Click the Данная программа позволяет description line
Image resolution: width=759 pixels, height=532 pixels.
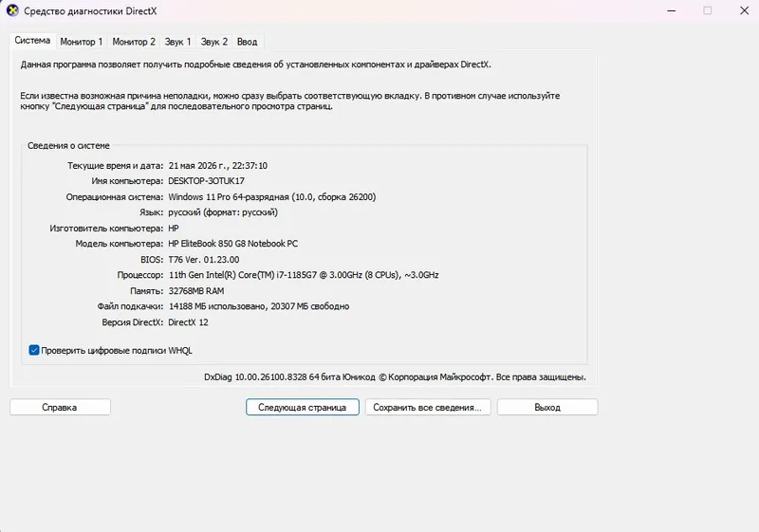click(x=255, y=64)
